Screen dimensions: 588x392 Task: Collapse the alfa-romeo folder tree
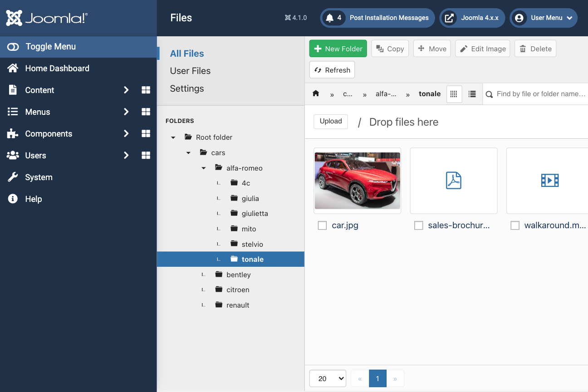[204, 168]
